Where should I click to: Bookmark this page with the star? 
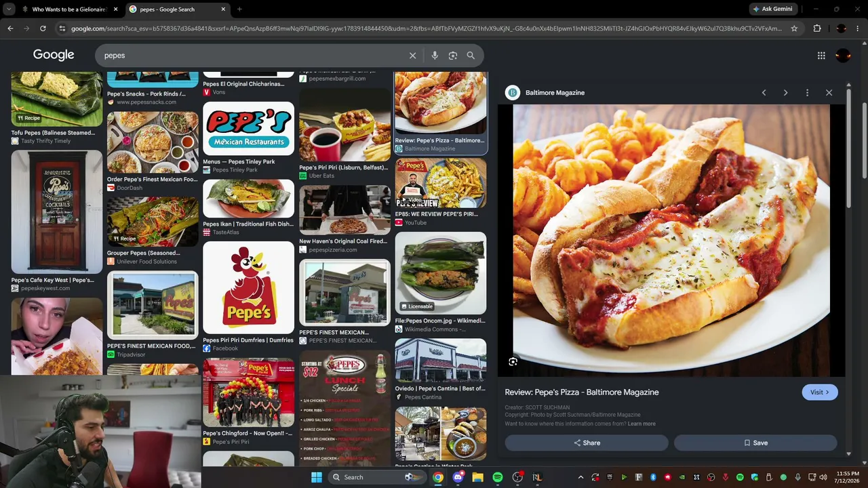pyautogui.click(x=794, y=28)
